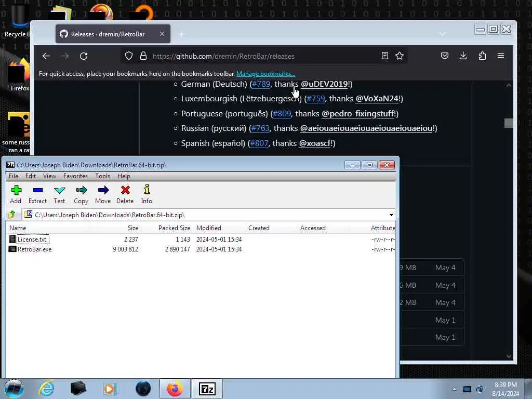Image resolution: width=532 pixels, height=399 pixels.
Task: Open pull request #809 link
Action: tap(282, 113)
